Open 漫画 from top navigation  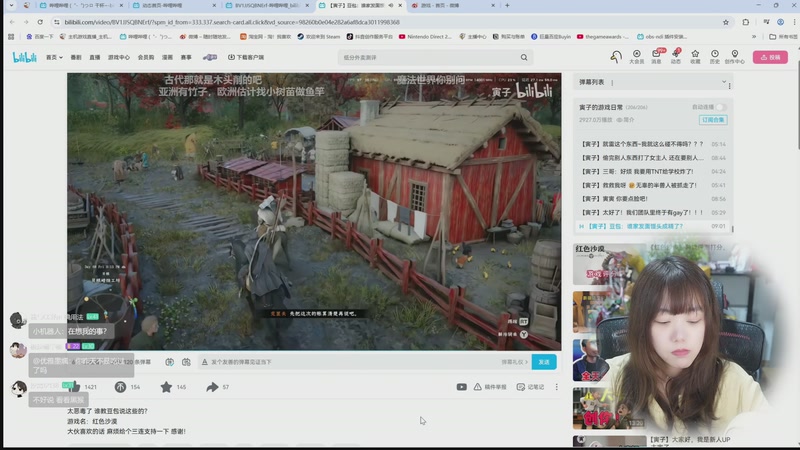[167, 57]
